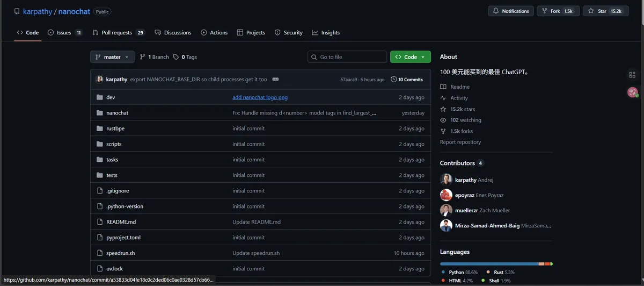Click the 'add nanochat logo png' commit link
The height and width of the screenshot is (286, 644).
260,97
